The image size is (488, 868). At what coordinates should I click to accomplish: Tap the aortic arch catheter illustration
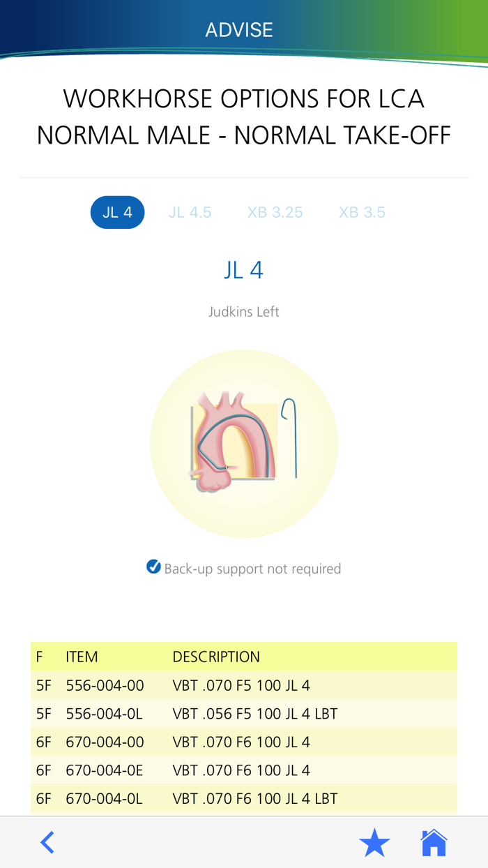243,443
